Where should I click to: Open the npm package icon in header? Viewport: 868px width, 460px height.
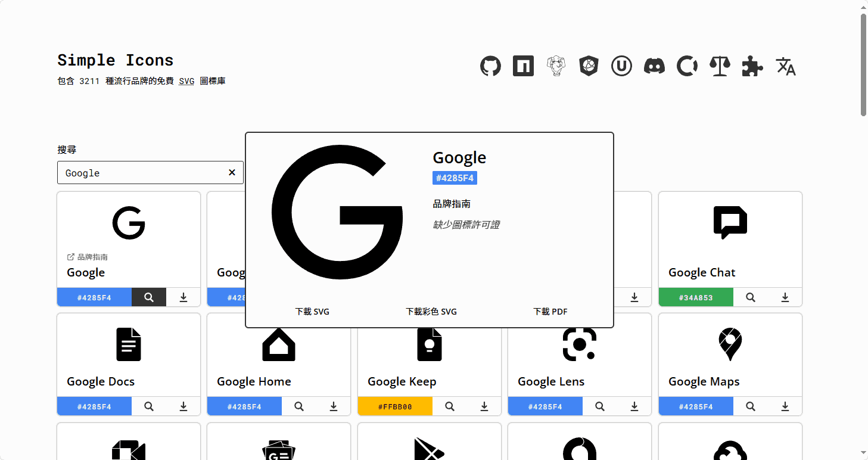(x=523, y=66)
